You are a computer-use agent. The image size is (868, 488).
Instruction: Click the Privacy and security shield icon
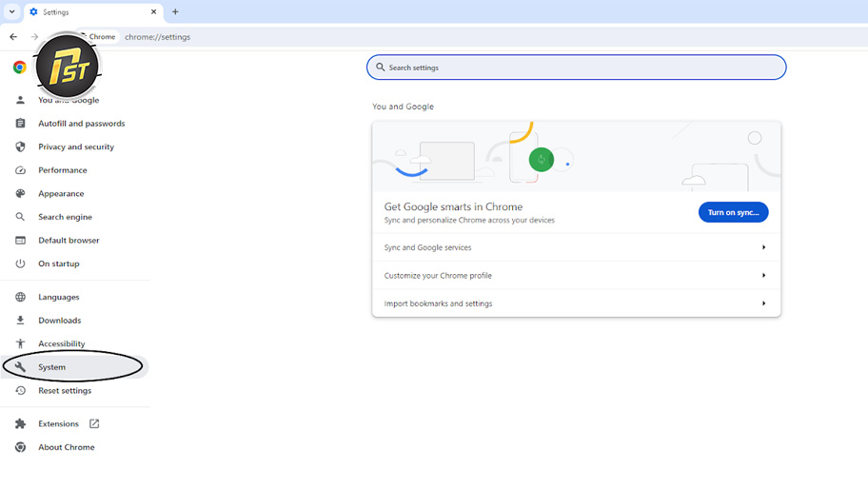point(21,146)
